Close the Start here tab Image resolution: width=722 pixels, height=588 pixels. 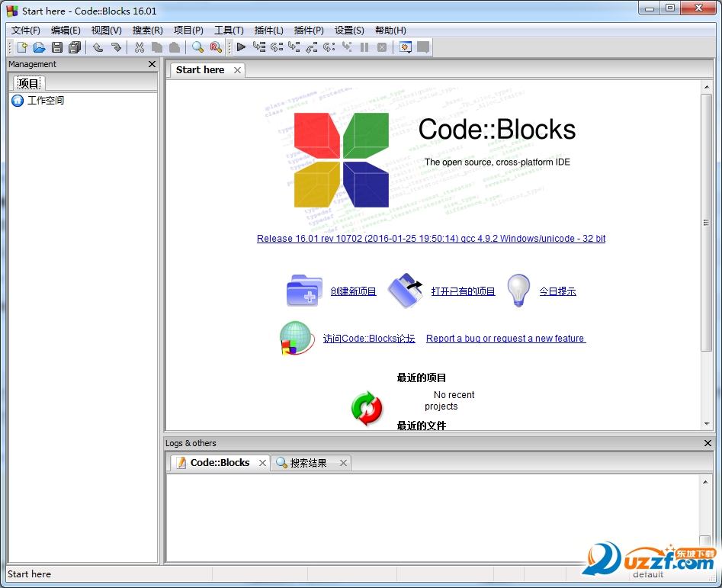pos(237,70)
